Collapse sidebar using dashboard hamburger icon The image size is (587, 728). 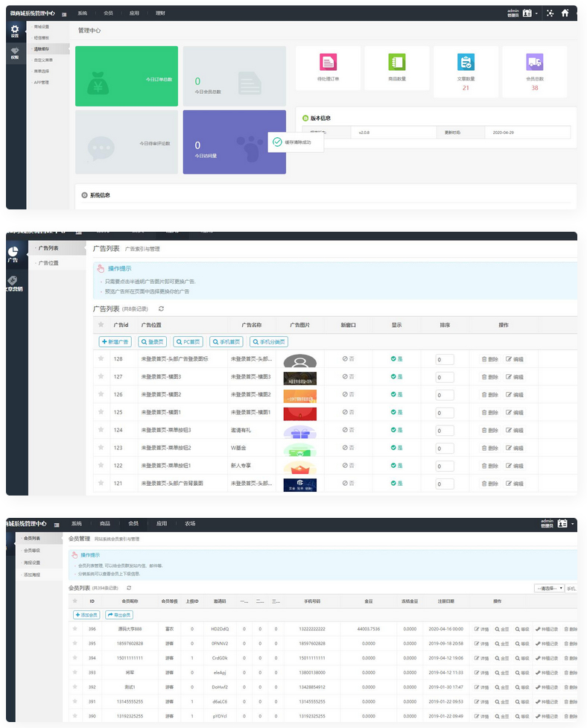click(x=65, y=13)
